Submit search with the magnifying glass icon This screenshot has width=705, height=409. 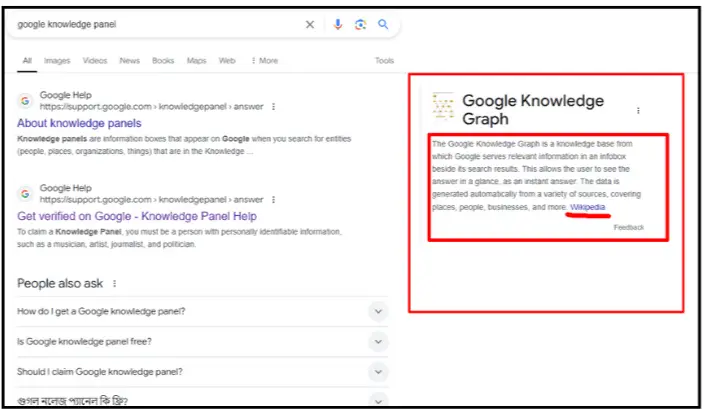tap(383, 24)
